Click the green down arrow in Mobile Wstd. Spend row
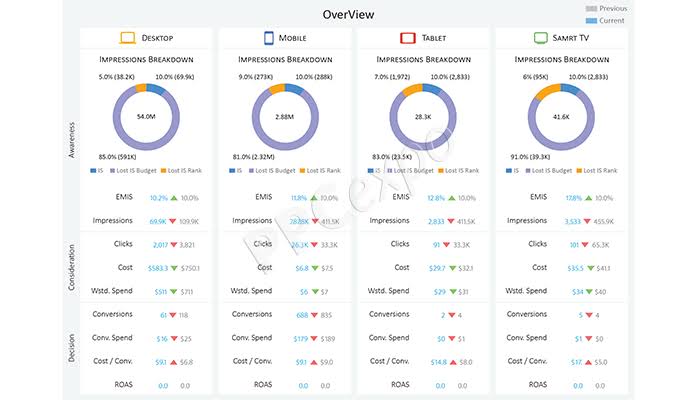The height and width of the screenshot is (400, 698). [x=315, y=291]
